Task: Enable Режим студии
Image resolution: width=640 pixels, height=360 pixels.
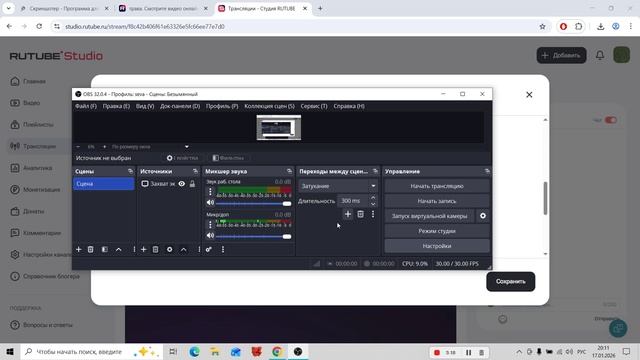Action: (437, 231)
